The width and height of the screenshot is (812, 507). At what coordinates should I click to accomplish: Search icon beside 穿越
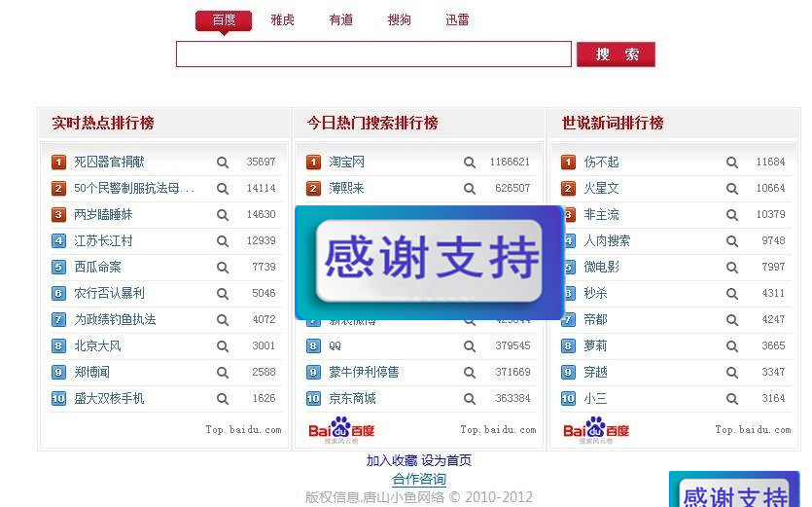(x=732, y=372)
